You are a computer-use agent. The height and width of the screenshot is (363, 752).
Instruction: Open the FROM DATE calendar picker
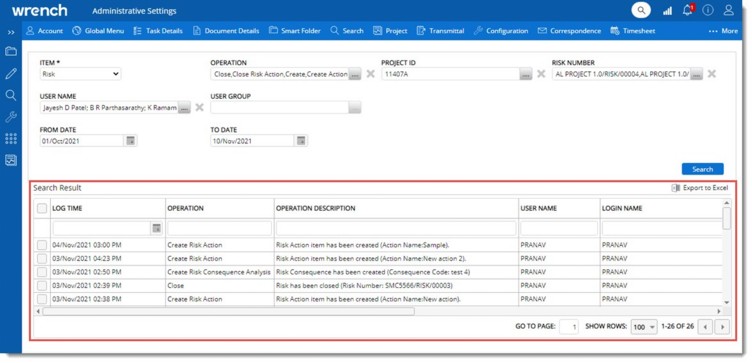[x=130, y=141]
